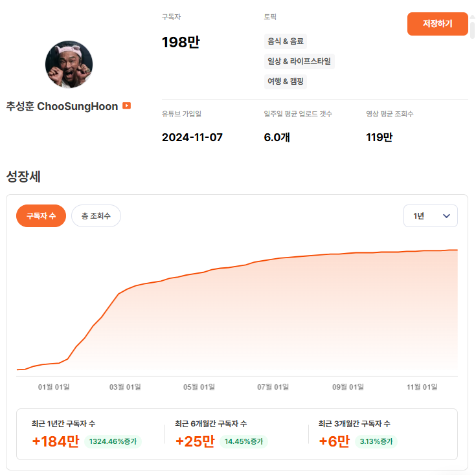
Task: Click the 198만 subscriber count
Action: pyautogui.click(x=181, y=43)
